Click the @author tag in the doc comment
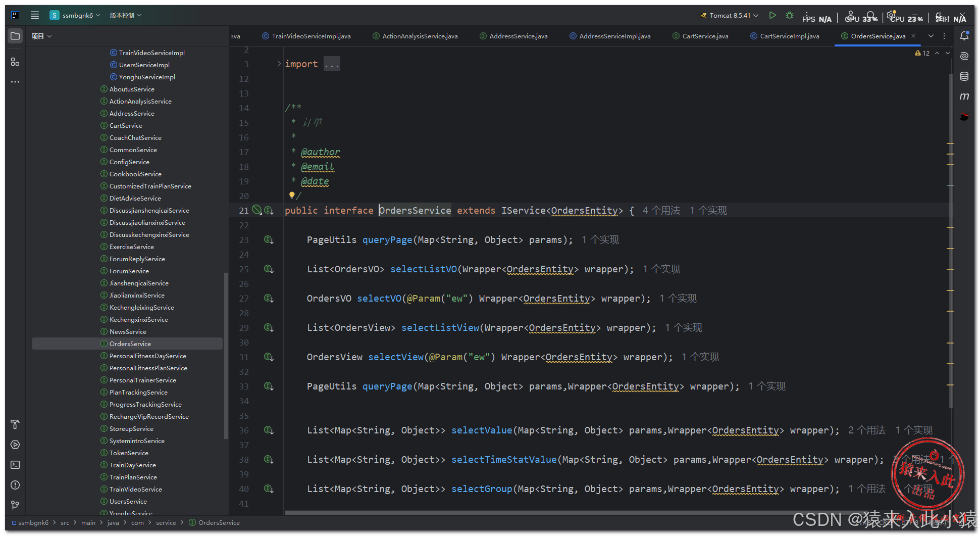Viewport: 980px width, 536px height. click(321, 152)
